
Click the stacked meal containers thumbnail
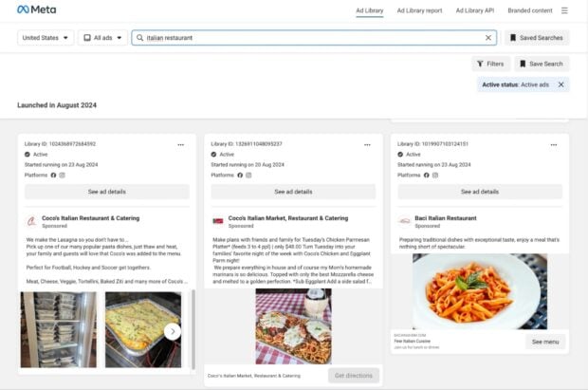pos(59,329)
